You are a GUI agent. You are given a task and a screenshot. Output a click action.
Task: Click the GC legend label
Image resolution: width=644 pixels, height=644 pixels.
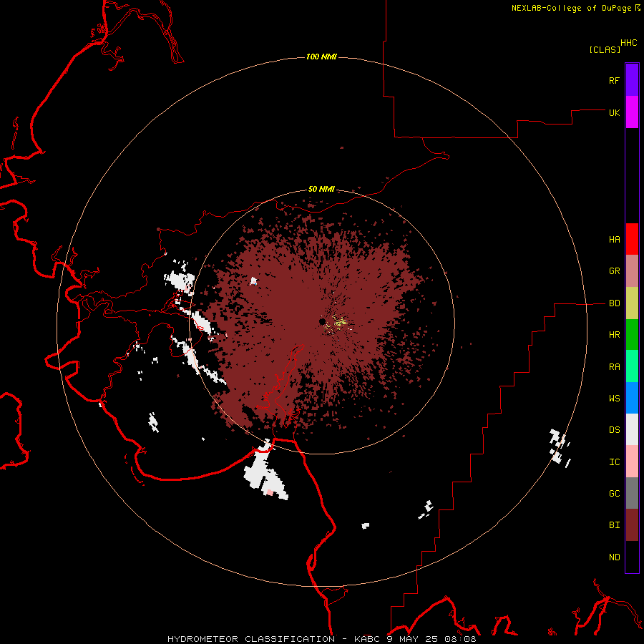pyautogui.click(x=614, y=494)
